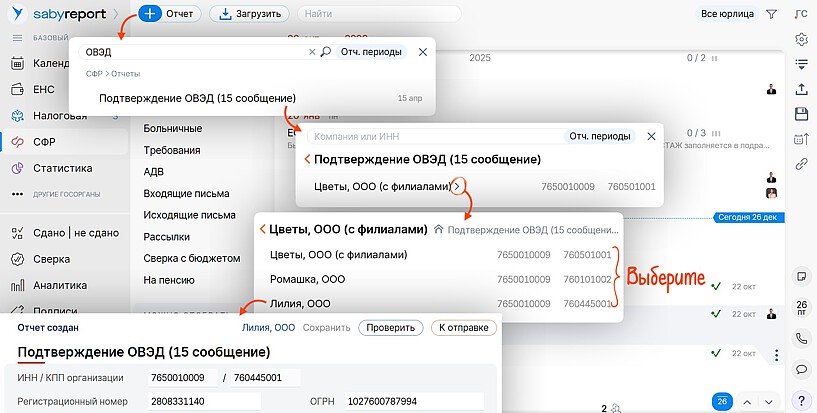Click the magnifier search icon

click(x=325, y=52)
